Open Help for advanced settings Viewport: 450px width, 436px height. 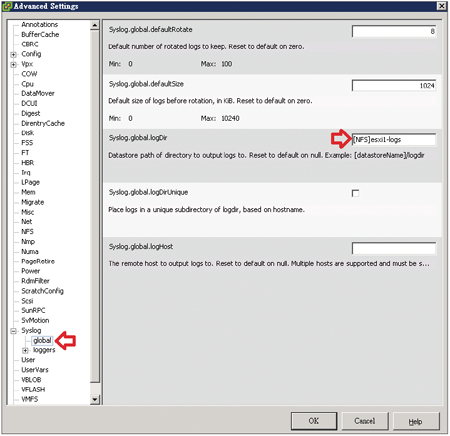[416, 421]
